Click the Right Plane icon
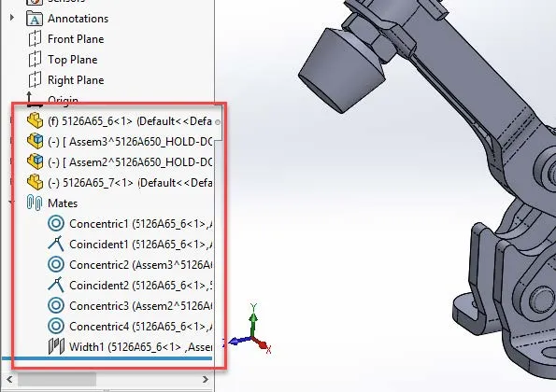The height and width of the screenshot is (392, 556). [35, 79]
